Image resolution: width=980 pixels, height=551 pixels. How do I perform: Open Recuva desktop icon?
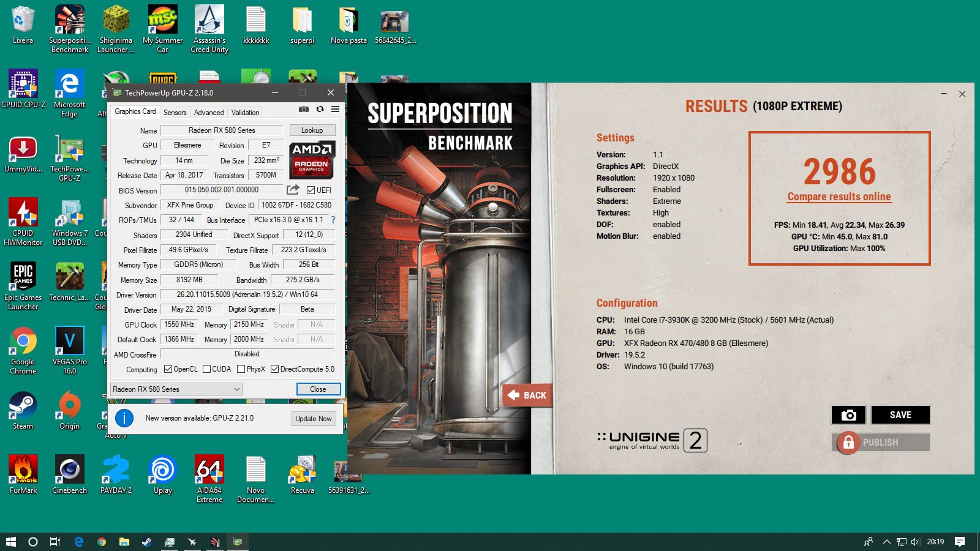[x=303, y=474]
